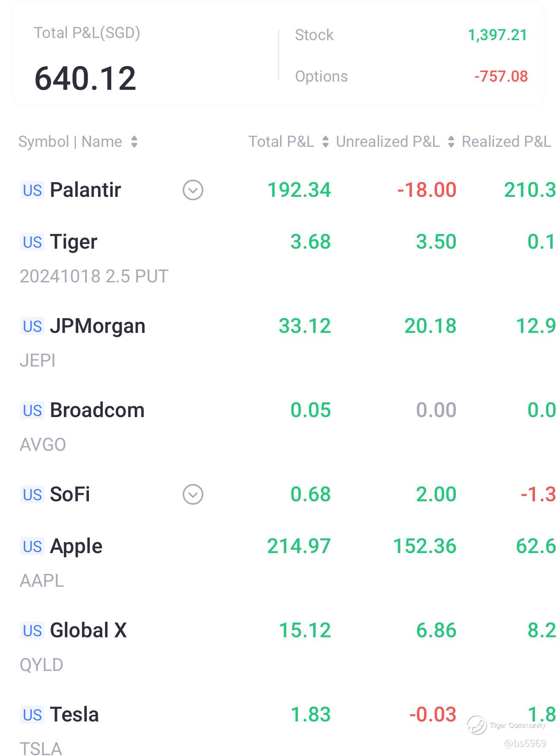Click the Tiger Community logo watermark

point(477,725)
